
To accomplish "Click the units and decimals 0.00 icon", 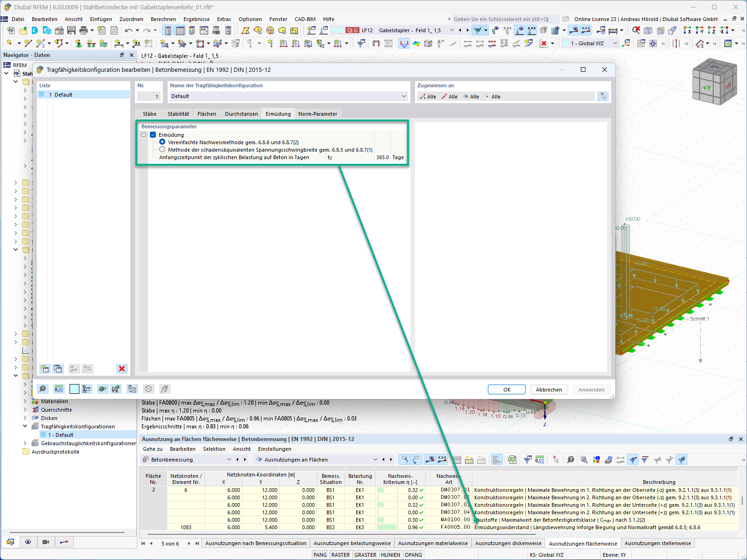I will pos(59,389).
